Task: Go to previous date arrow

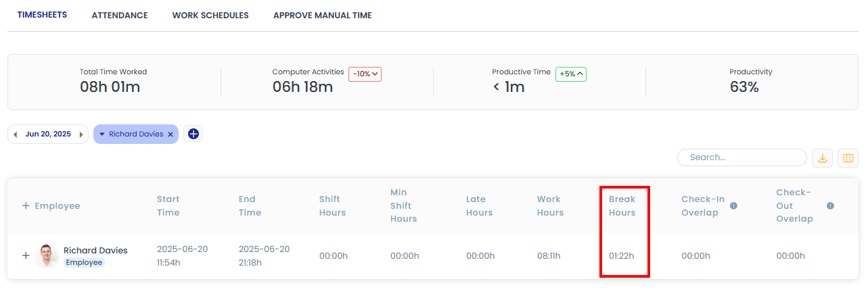Action: pos(16,134)
